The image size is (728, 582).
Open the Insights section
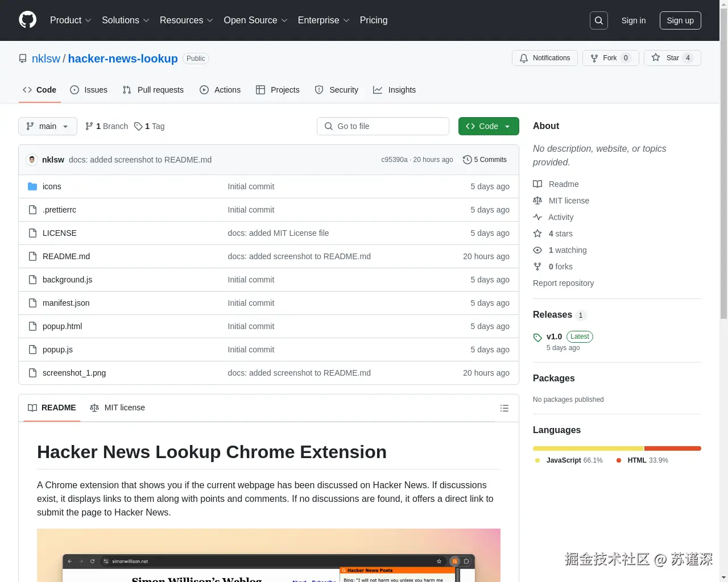394,90
